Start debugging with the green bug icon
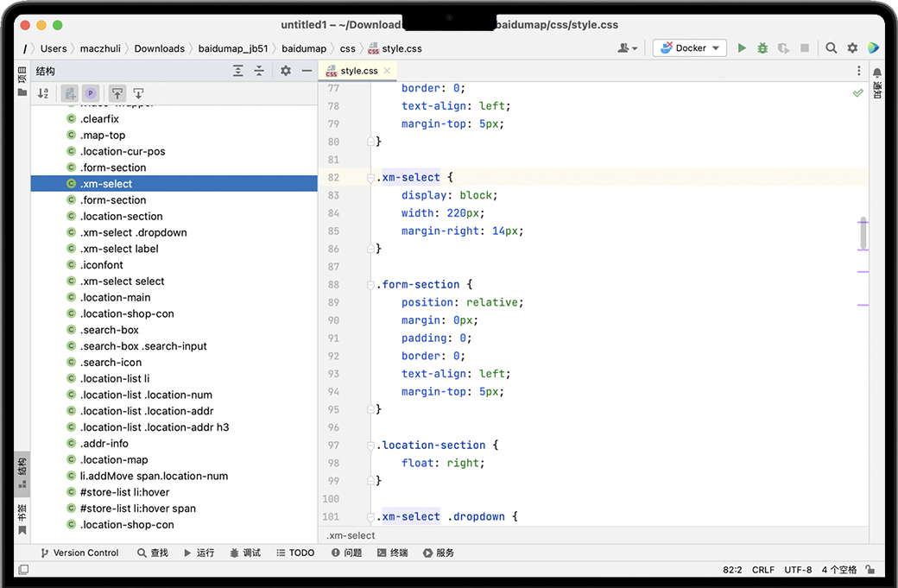This screenshot has width=898, height=588. pos(762,48)
